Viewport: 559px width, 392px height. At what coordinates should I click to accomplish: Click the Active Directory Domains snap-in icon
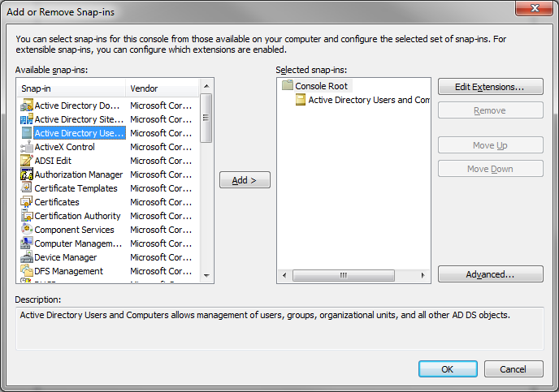[27, 106]
